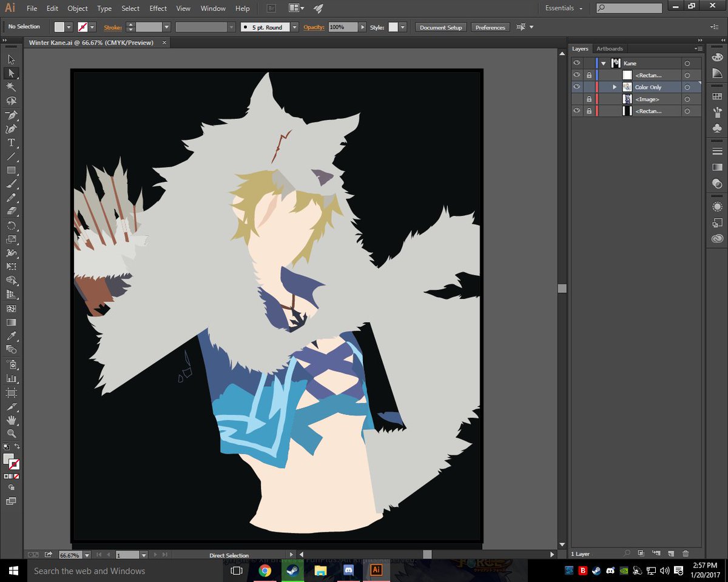Open the Swatches panel icon
The image size is (728, 582).
717,96
